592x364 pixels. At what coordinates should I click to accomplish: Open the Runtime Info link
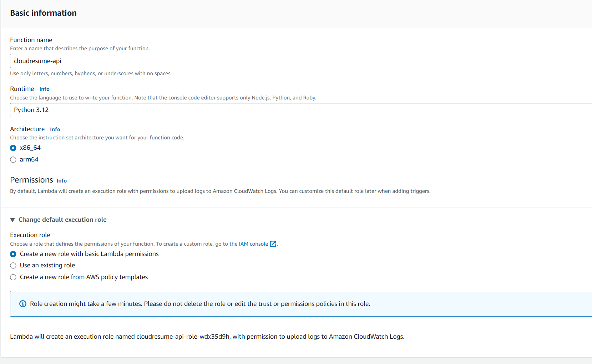tap(44, 89)
